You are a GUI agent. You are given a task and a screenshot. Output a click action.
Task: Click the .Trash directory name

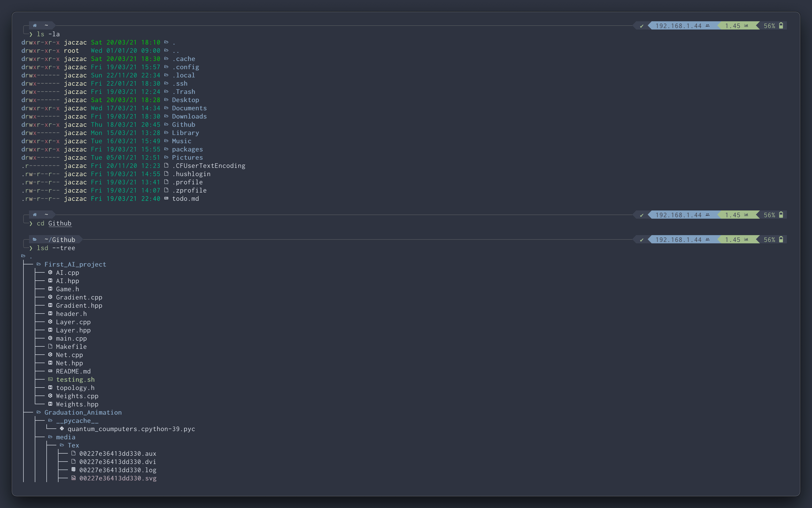pyautogui.click(x=183, y=91)
